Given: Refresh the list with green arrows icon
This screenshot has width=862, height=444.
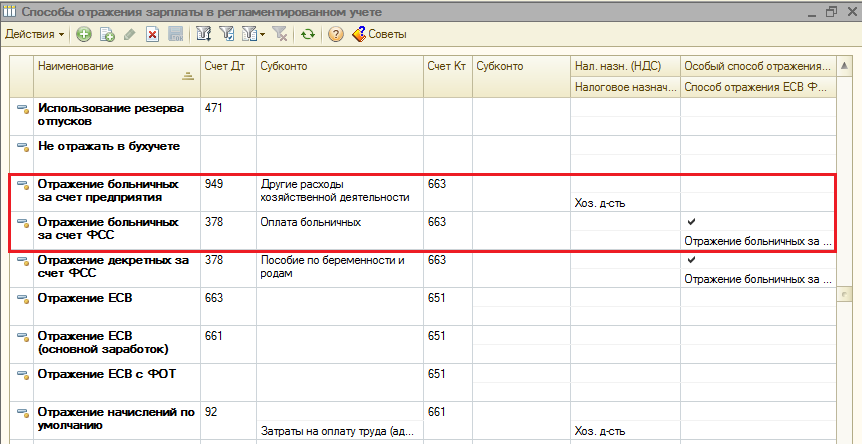Looking at the screenshot, I should pyautogui.click(x=308, y=34).
